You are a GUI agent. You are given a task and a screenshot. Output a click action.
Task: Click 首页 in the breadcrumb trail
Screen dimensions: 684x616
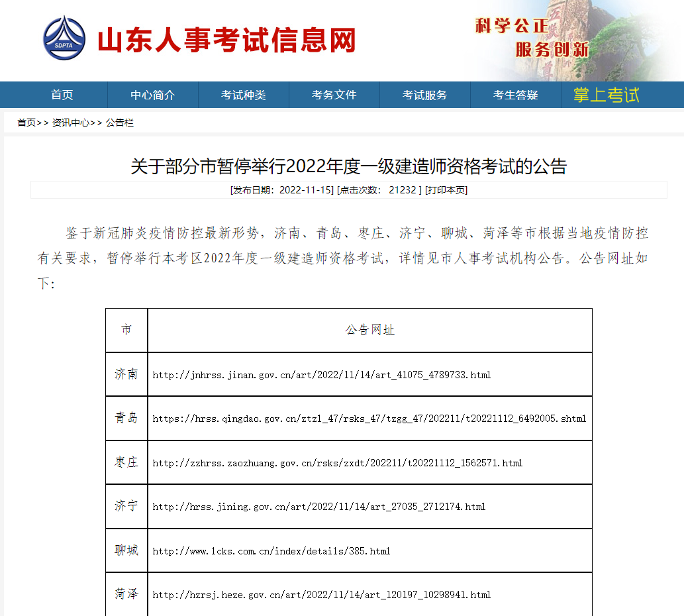pyautogui.click(x=26, y=123)
